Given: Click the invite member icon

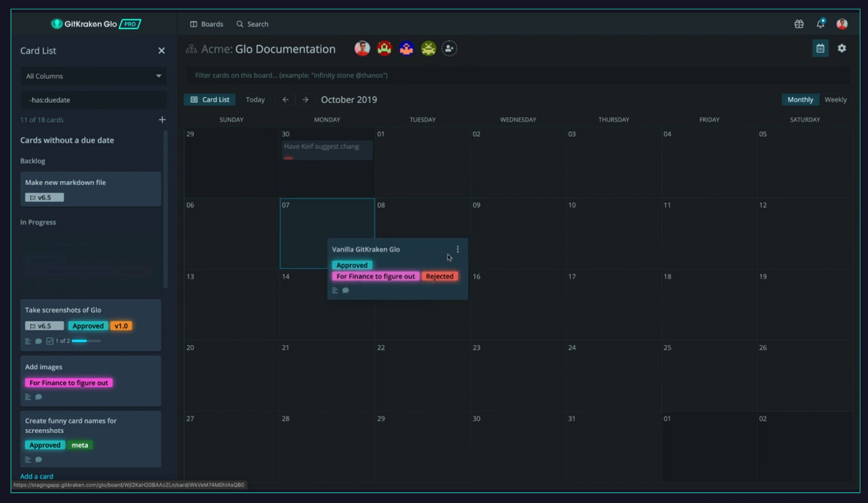Looking at the screenshot, I should (x=449, y=48).
